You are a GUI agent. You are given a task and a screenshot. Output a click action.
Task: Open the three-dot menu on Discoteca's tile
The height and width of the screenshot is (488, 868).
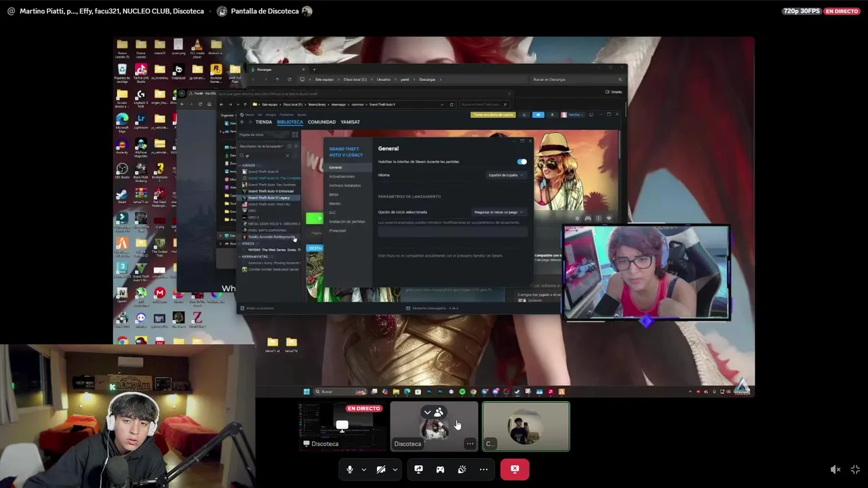coord(470,443)
